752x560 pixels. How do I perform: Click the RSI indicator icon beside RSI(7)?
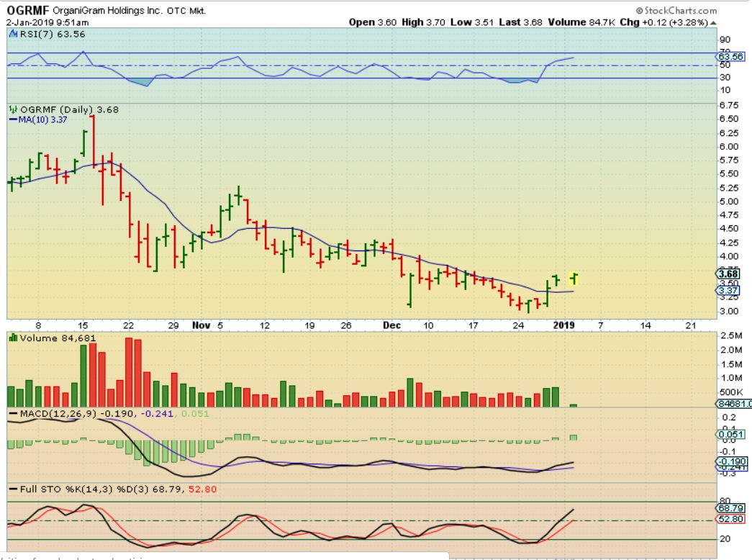(x=14, y=34)
